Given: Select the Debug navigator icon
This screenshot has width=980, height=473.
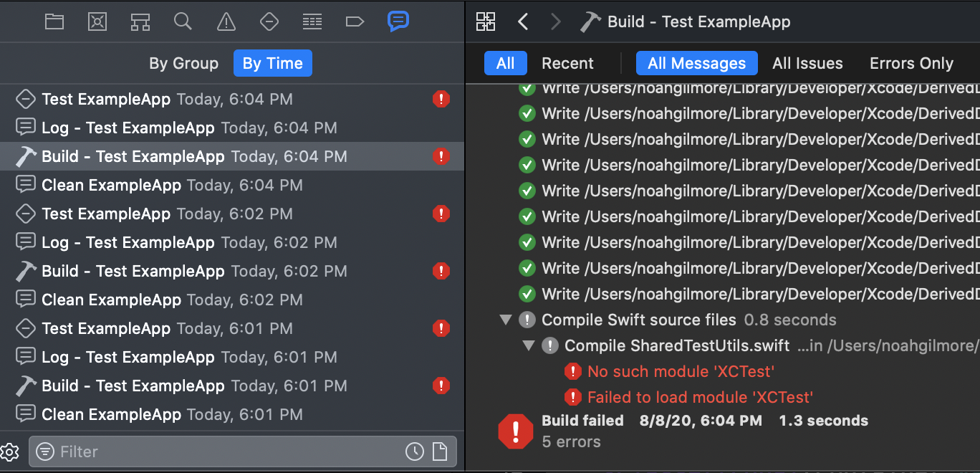Looking at the screenshot, I should pyautogui.click(x=312, y=21).
